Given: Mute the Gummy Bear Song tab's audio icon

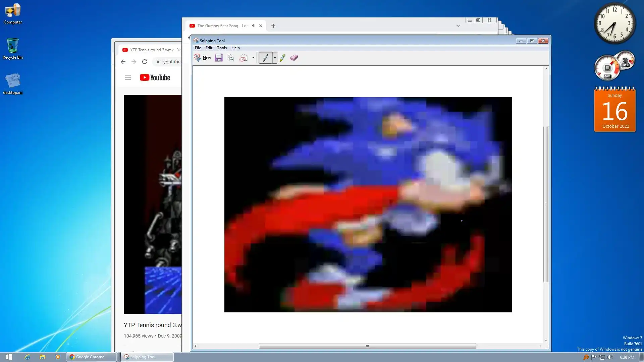Looking at the screenshot, I should click(253, 26).
